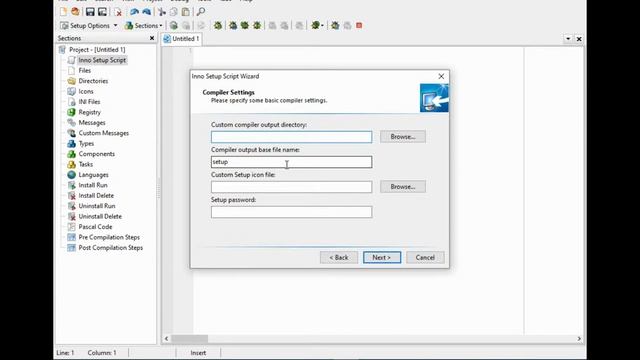
Task: Click the Copy toolbar icon
Action: [174, 12]
